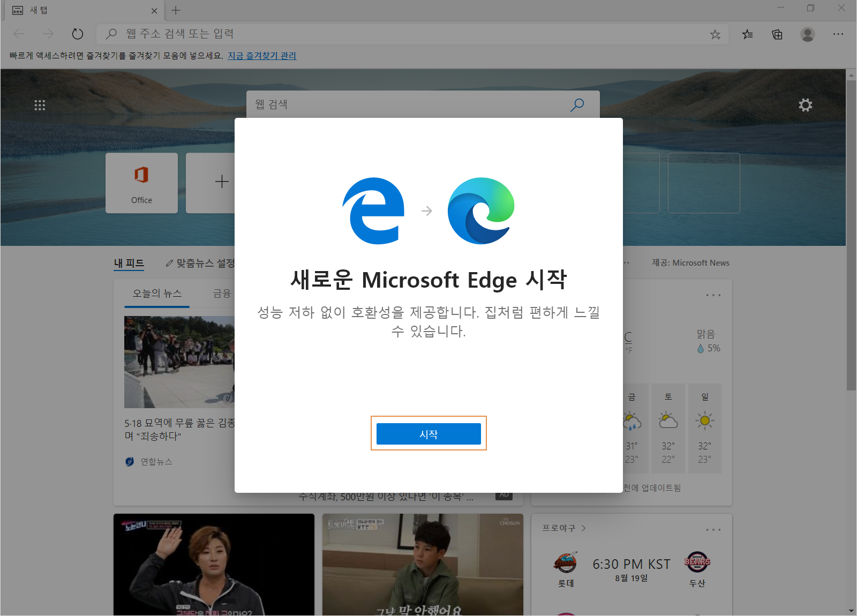Click the new Edge logo in dialog
The image size is (857, 616).
coord(481,211)
